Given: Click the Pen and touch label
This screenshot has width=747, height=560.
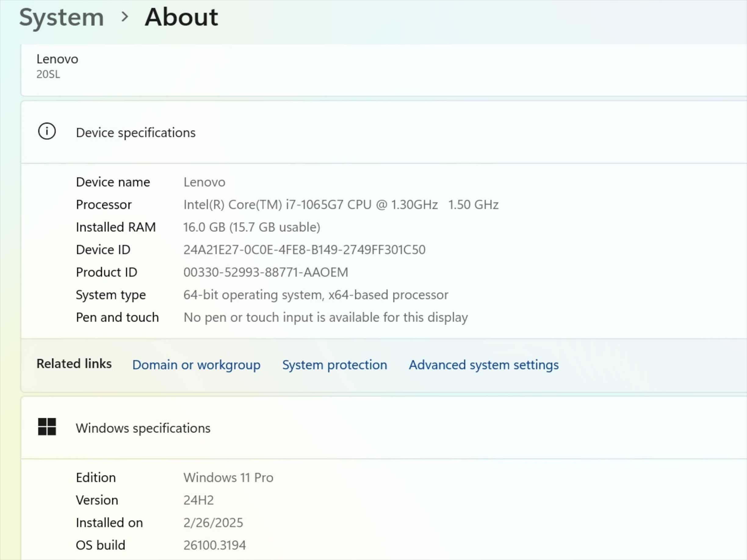Looking at the screenshot, I should (x=117, y=317).
